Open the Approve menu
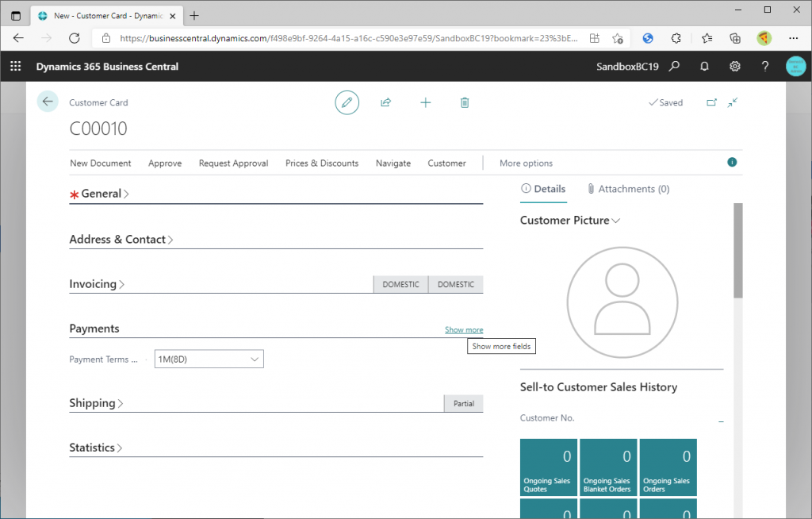 165,163
